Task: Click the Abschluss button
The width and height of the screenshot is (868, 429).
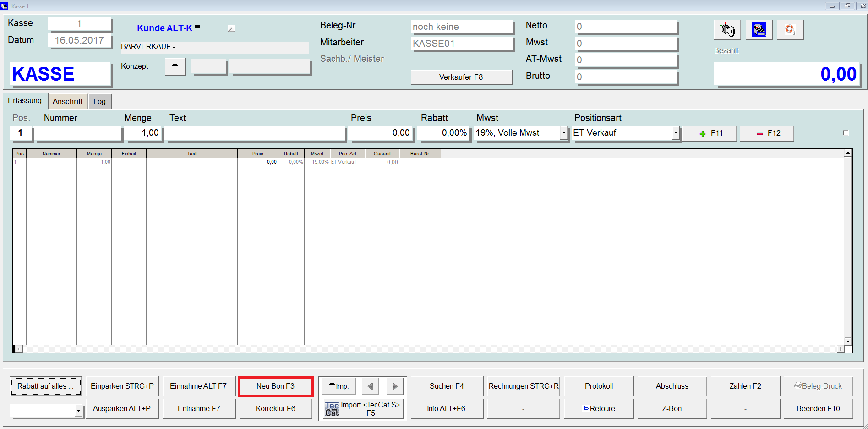Action: click(x=672, y=386)
